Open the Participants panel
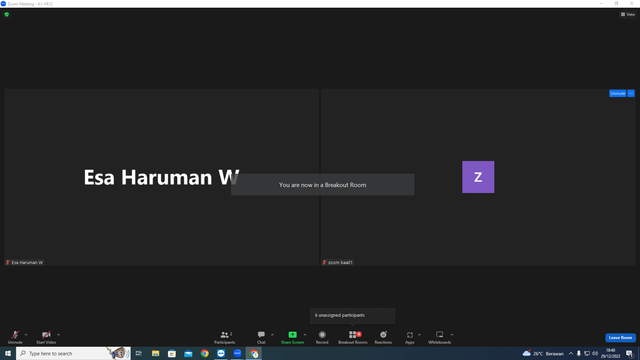 (224, 337)
